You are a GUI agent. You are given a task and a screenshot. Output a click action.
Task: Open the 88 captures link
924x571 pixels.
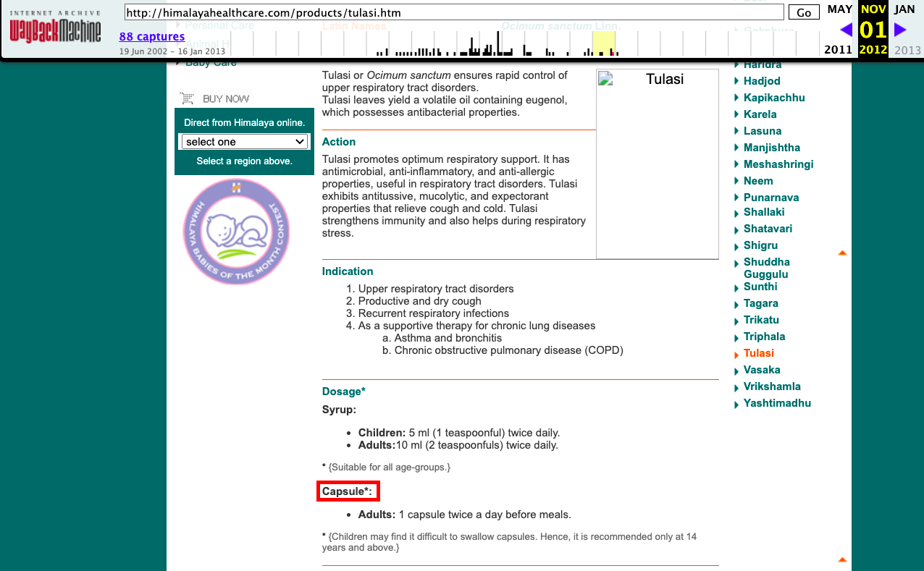[152, 36]
